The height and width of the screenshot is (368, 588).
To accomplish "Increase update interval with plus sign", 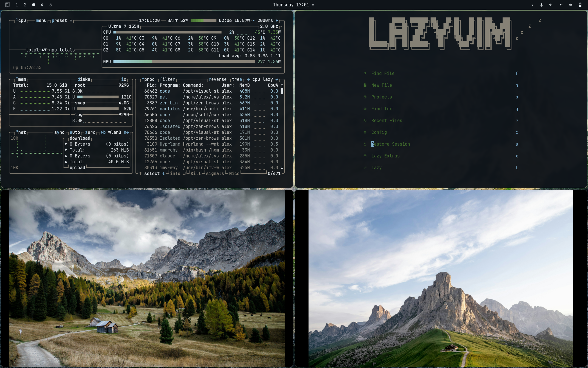I will pyautogui.click(x=277, y=20).
